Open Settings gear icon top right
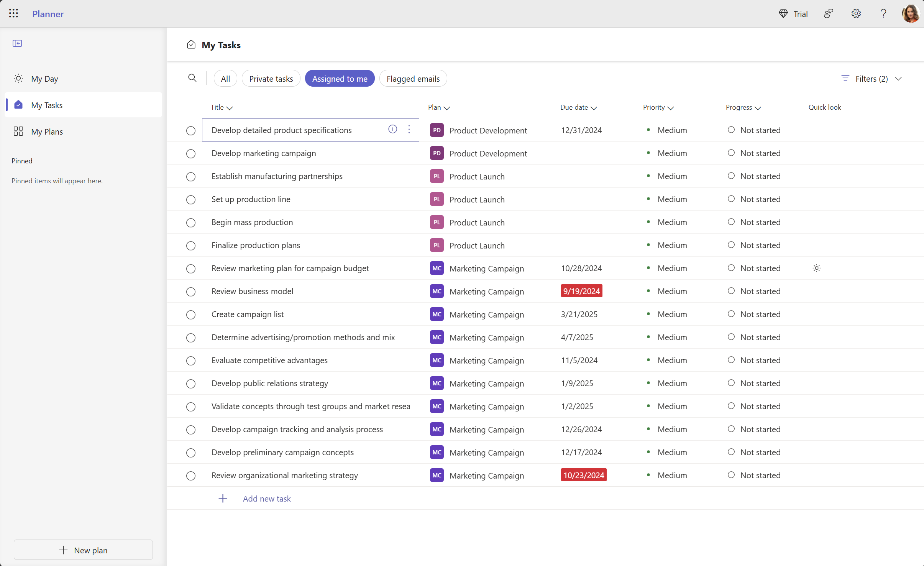This screenshot has height=566, width=924. click(x=856, y=13)
